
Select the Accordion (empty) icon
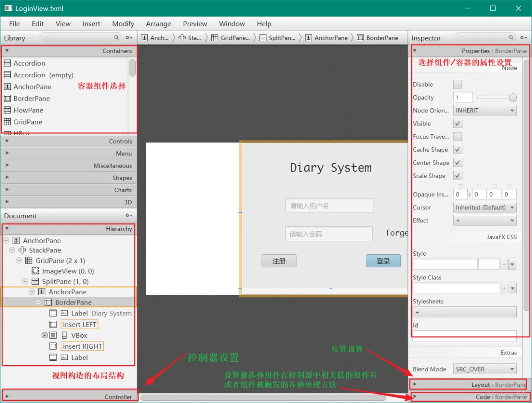[7, 75]
